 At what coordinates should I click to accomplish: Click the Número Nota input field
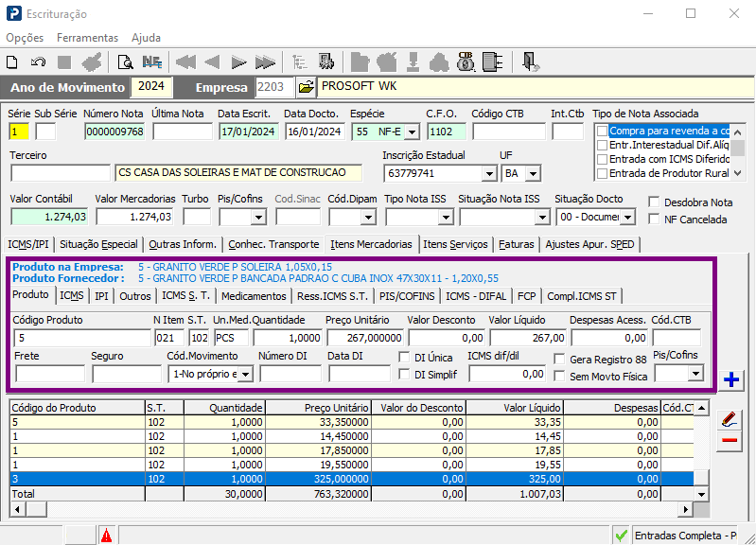pos(114,132)
